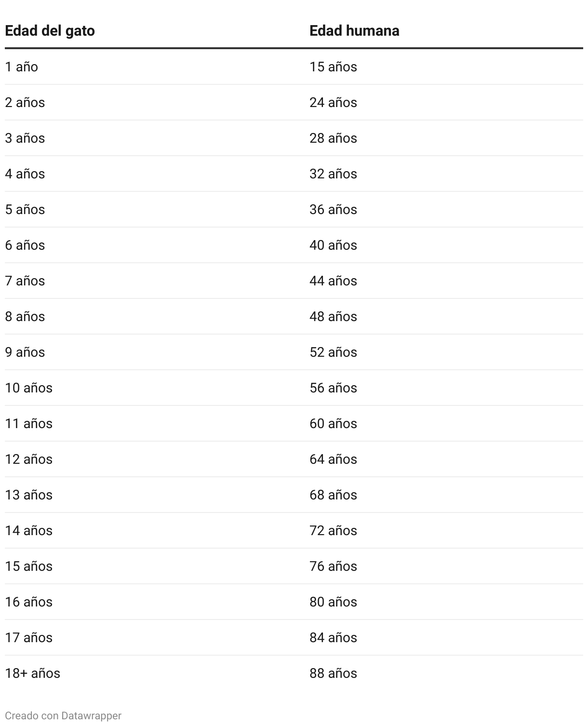
Task: Open the "Creado con Datawrapper" link
Action: pyautogui.click(x=63, y=715)
